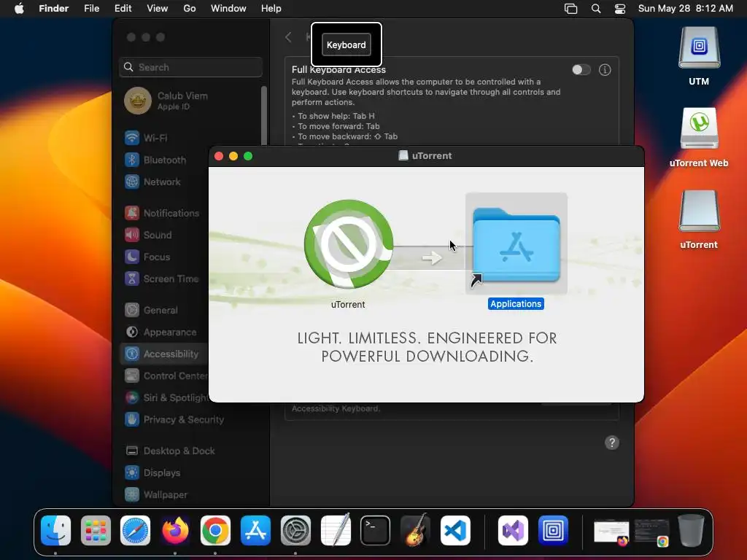Open Control Center settings in sidebar
The width and height of the screenshot is (747, 560).
(x=164, y=376)
